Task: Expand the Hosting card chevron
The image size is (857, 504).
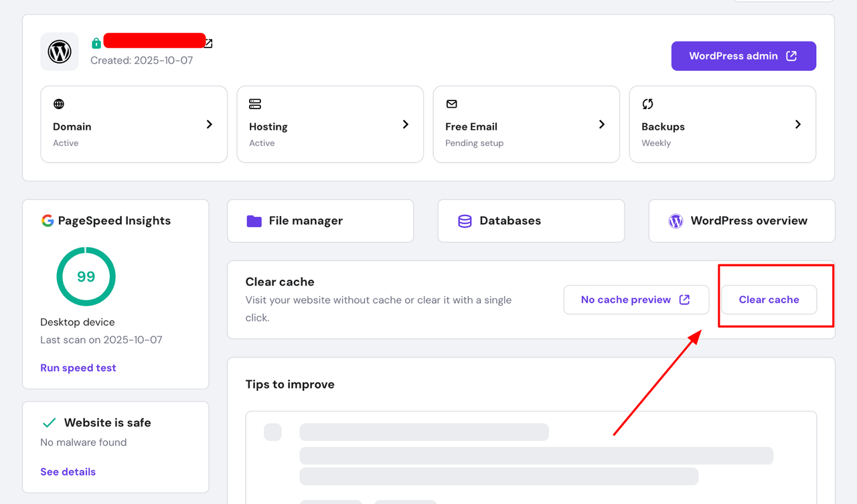Action: click(x=406, y=124)
